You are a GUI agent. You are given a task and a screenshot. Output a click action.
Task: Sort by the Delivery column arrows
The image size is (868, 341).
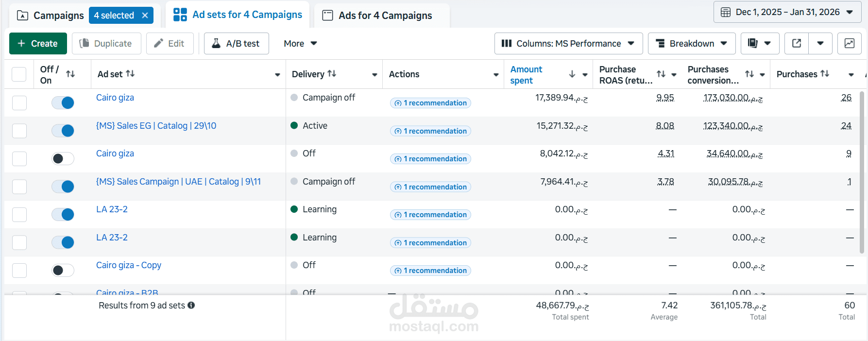332,74
